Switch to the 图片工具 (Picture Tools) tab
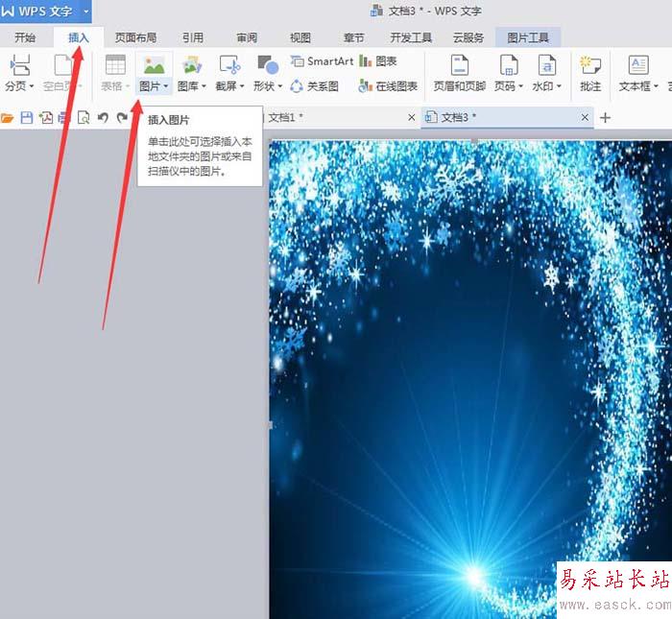Viewport: 672px width, 619px height. 528,37
